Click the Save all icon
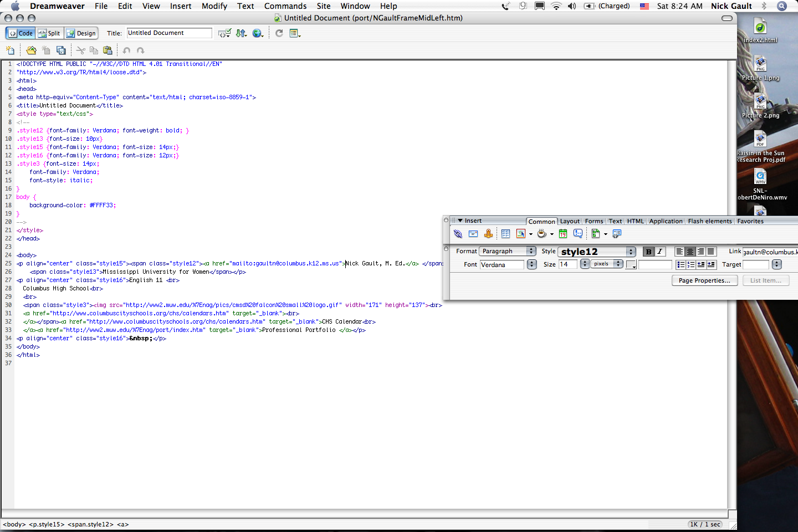Image resolution: width=798 pixels, height=532 pixels. tap(61, 50)
